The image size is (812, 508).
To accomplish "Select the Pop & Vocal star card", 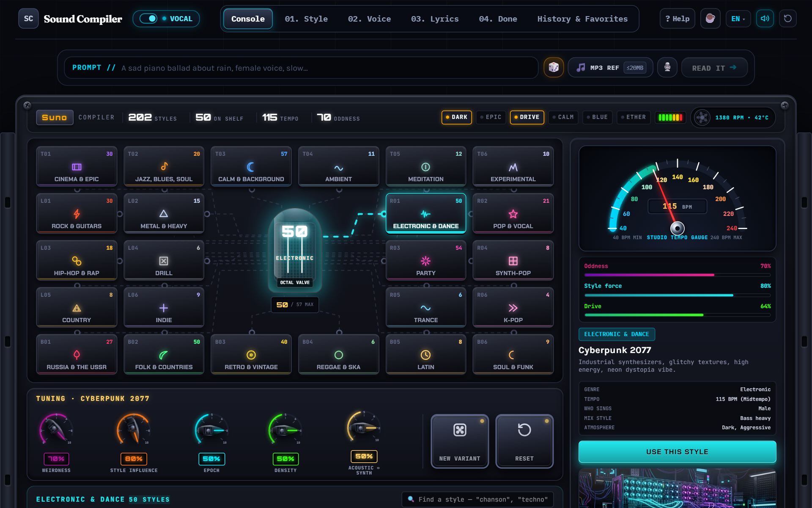I will pos(513,213).
